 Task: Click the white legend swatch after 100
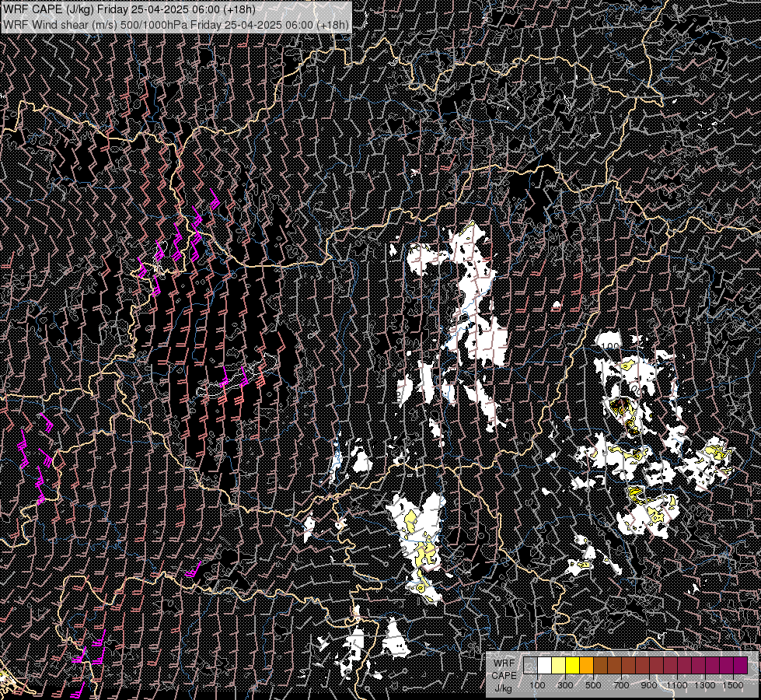[545, 666]
